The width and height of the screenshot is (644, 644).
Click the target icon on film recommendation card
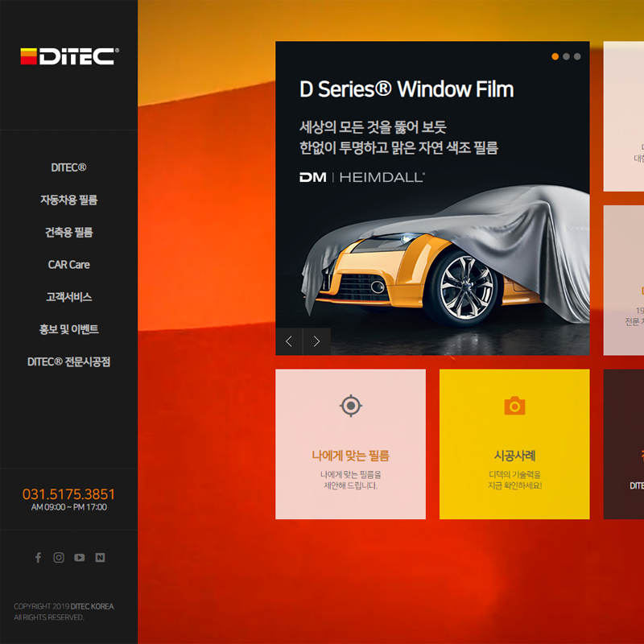point(351,406)
